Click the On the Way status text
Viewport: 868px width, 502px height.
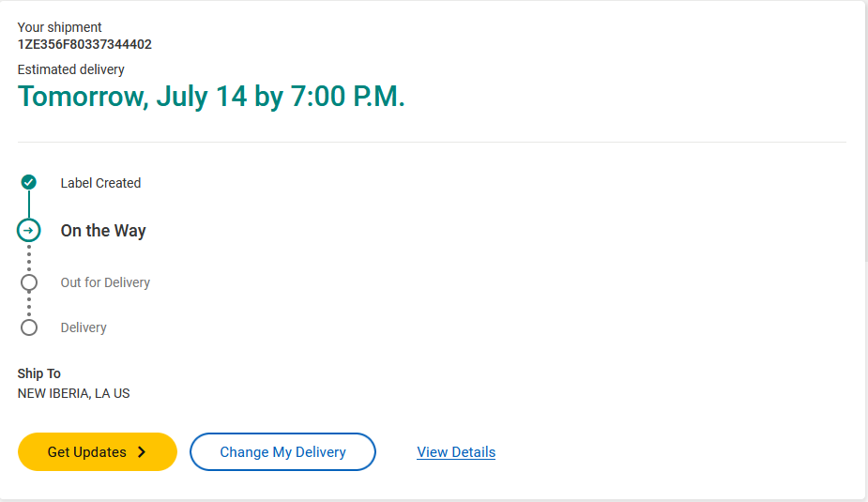click(x=103, y=231)
